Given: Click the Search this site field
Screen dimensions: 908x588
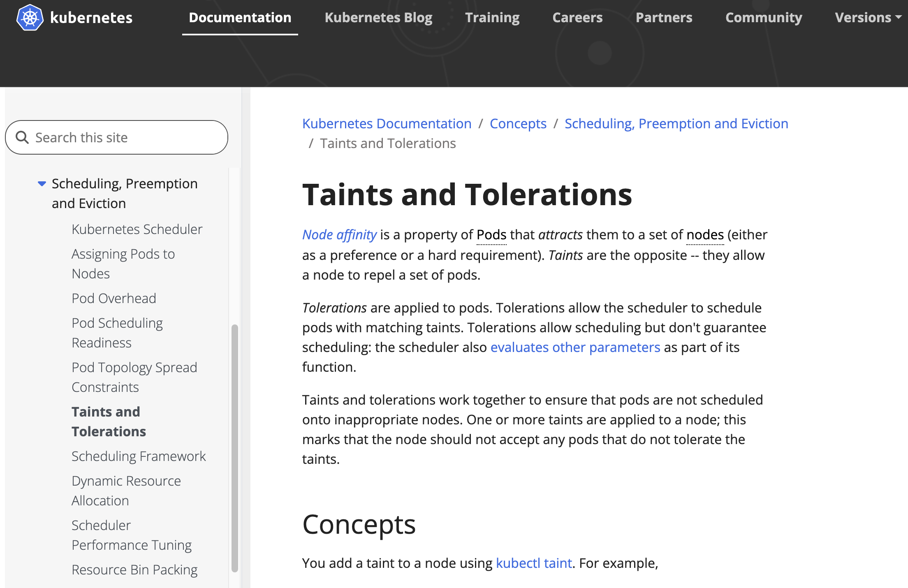Looking at the screenshot, I should click(123, 137).
